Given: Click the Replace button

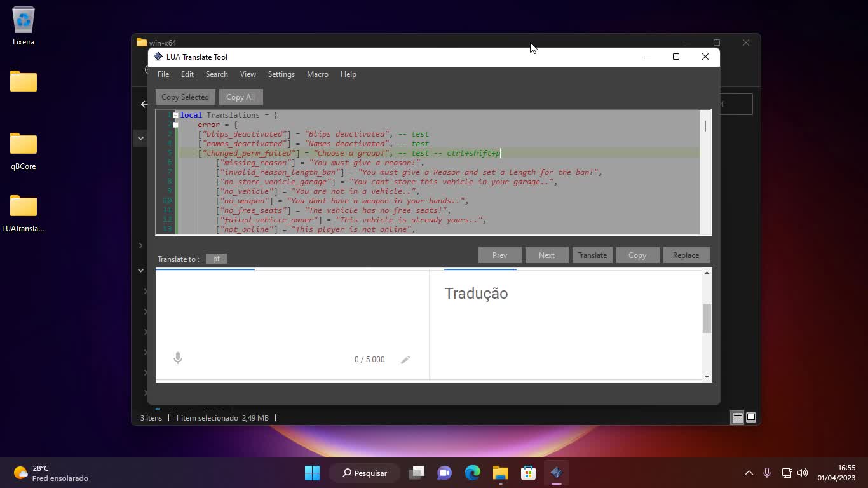Looking at the screenshot, I should tap(686, 255).
